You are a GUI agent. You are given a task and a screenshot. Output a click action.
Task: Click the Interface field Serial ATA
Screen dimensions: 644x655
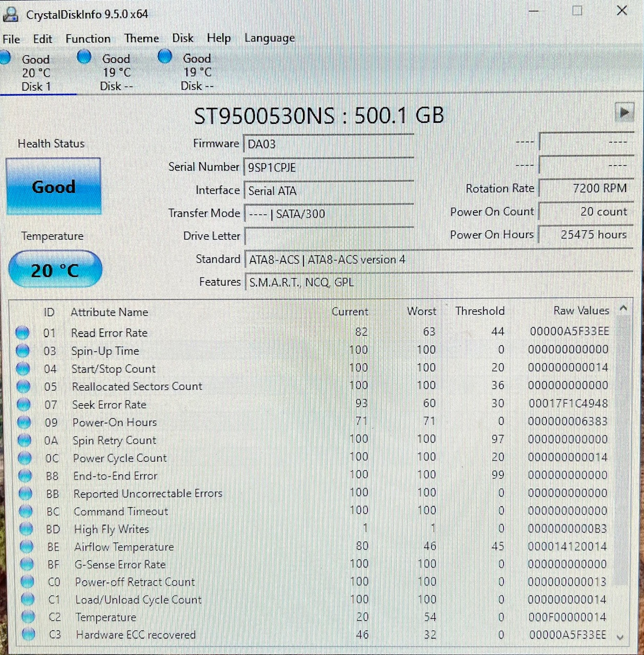point(329,190)
